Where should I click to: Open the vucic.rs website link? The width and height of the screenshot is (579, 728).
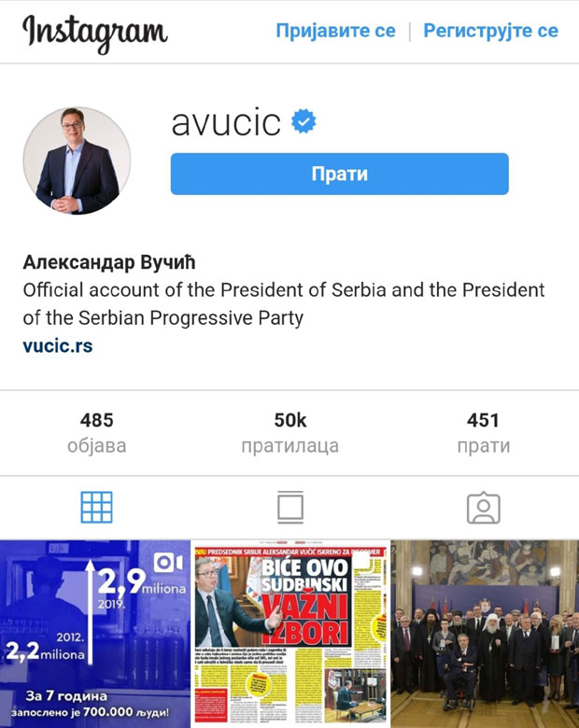pyautogui.click(x=58, y=346)
